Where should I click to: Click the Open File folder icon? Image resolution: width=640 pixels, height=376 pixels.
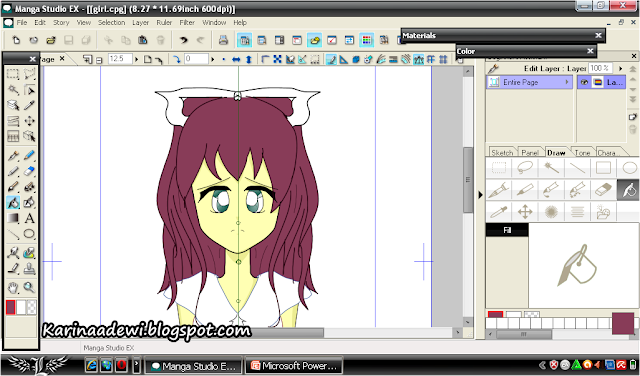coord(51,40)
